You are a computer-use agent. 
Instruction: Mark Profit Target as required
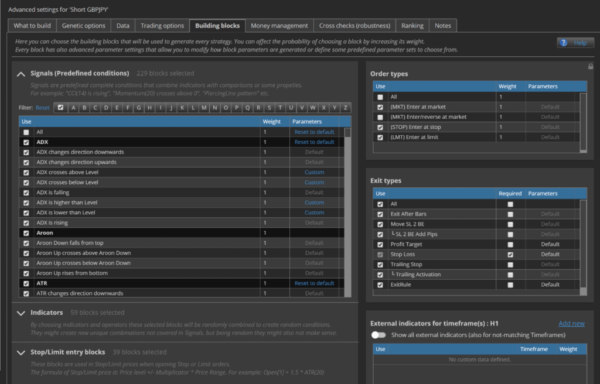point(510,245)
